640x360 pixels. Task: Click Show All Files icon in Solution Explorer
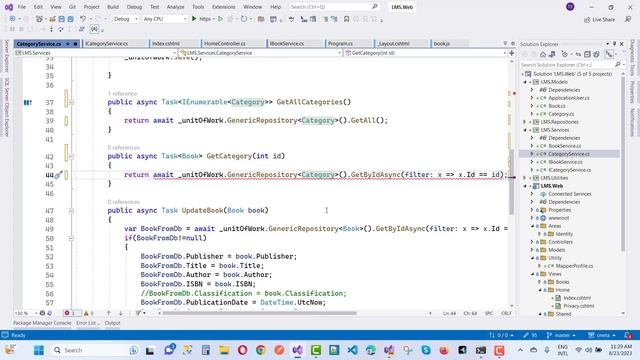(596, 54)
